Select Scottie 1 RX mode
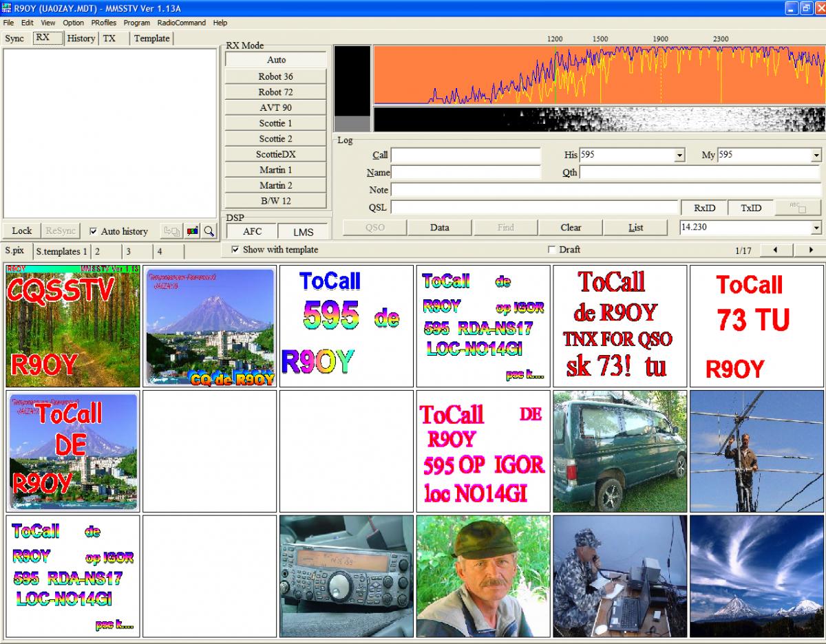Viewport: 826px width, 644px height. pos(275,123)
